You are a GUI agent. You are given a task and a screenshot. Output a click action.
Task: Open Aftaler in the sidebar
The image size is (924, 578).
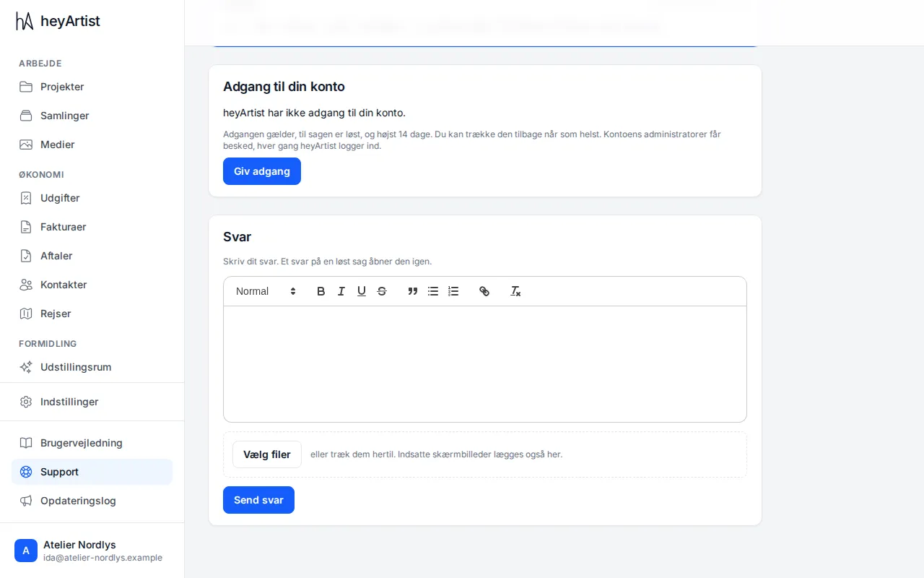92,256
